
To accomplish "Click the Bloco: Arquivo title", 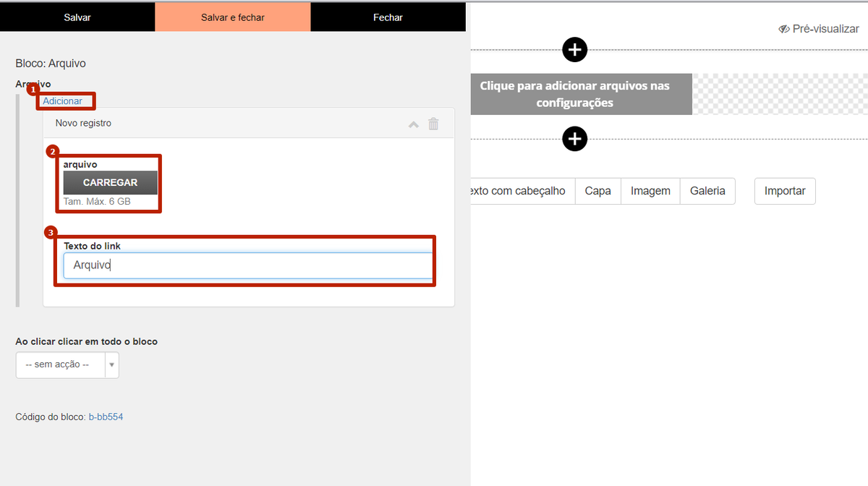I will point(51,64).
